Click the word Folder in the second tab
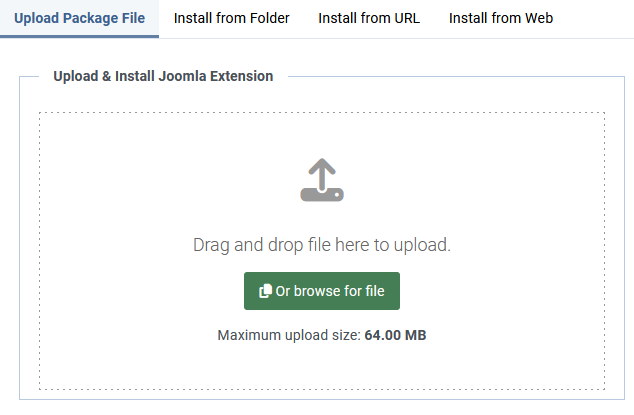Image resolution: width=634 pixels, height=415 pixels. point(267,18)
